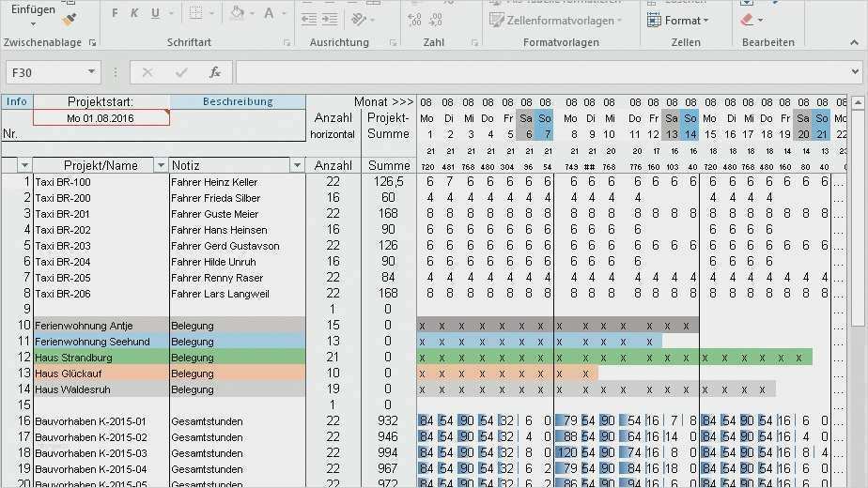The image size is (868, 488).
Task: Click the Name Box showing F30
Action: tap(45, 72)
